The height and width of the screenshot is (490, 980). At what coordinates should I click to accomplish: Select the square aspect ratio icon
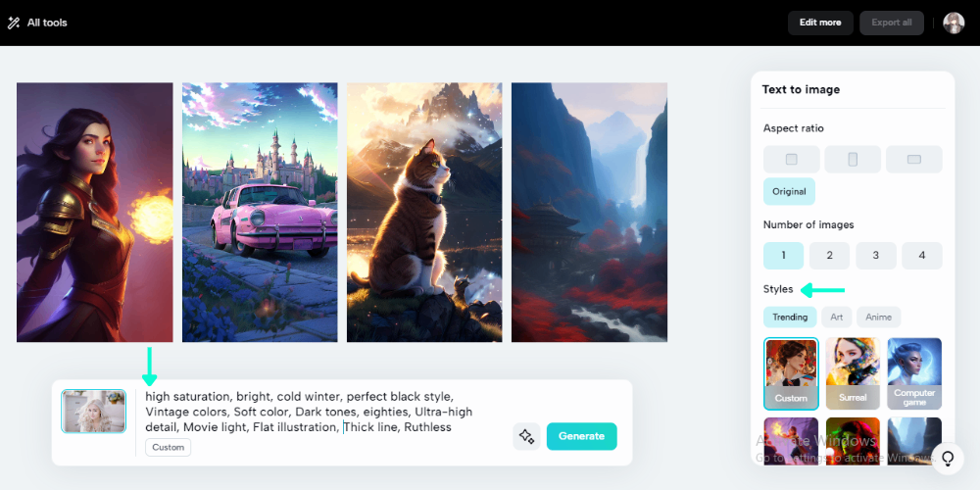[x=791, y=160]
